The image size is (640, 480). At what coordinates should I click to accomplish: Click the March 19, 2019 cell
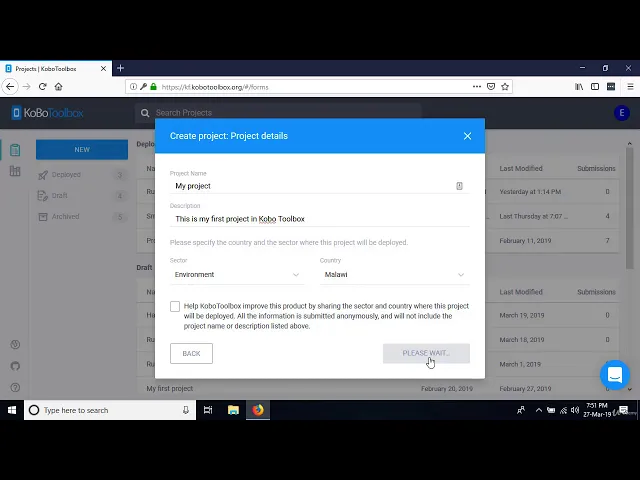click(x=522, y=316)
